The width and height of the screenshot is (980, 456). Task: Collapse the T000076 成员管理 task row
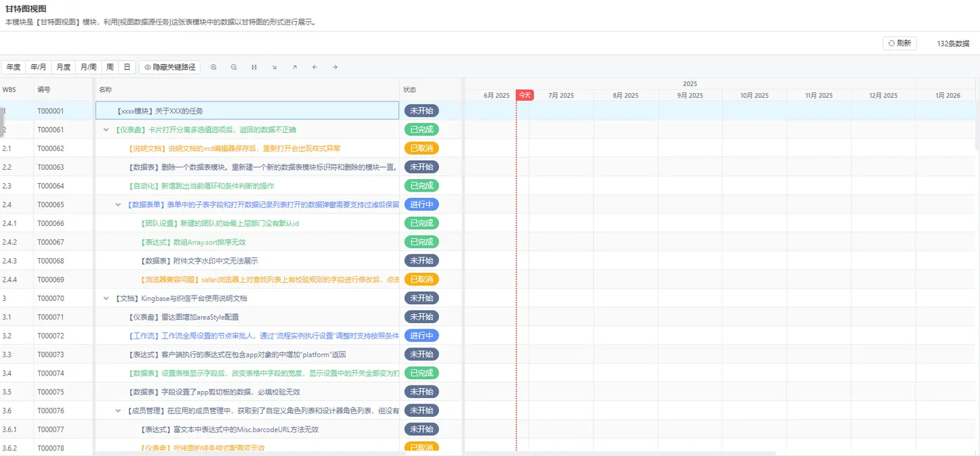pos(118,411)
